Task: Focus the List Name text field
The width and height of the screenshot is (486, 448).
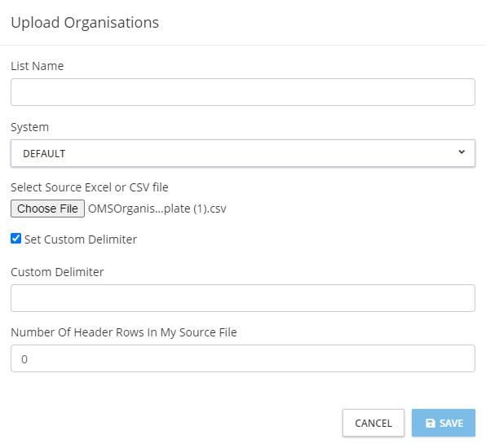Action: [x=243, y=92]
